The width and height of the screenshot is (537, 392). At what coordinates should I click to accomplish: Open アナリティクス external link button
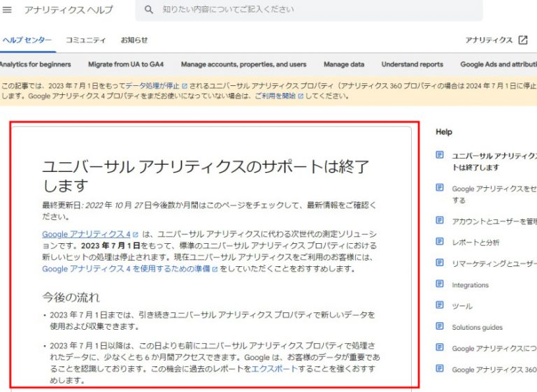coord(496,40)
